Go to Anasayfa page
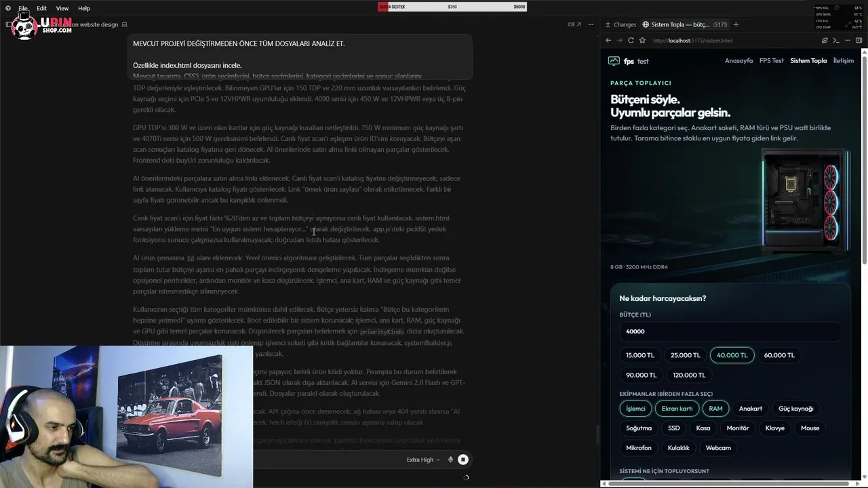This screenshot has width=868, height=488. coord(738,61)
